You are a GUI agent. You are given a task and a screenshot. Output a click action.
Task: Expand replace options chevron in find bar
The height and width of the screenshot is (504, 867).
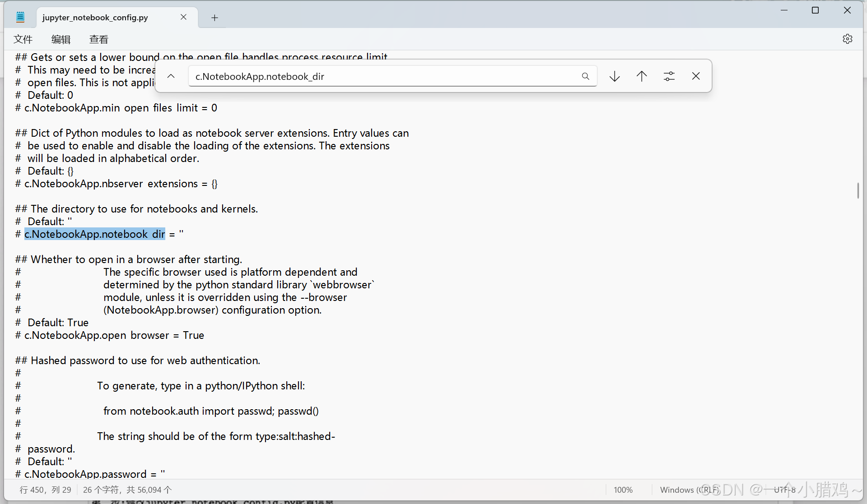coord(171,76)
